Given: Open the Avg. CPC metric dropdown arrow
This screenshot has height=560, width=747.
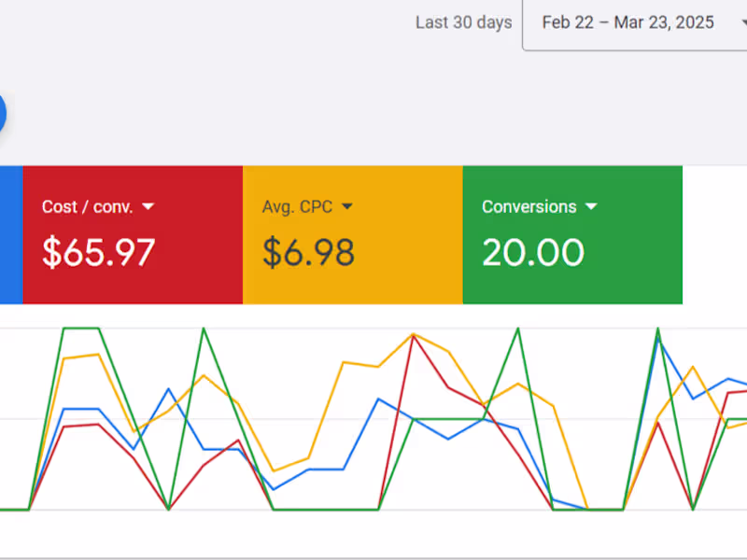Looking at the screenshot, I should point(347,207).
